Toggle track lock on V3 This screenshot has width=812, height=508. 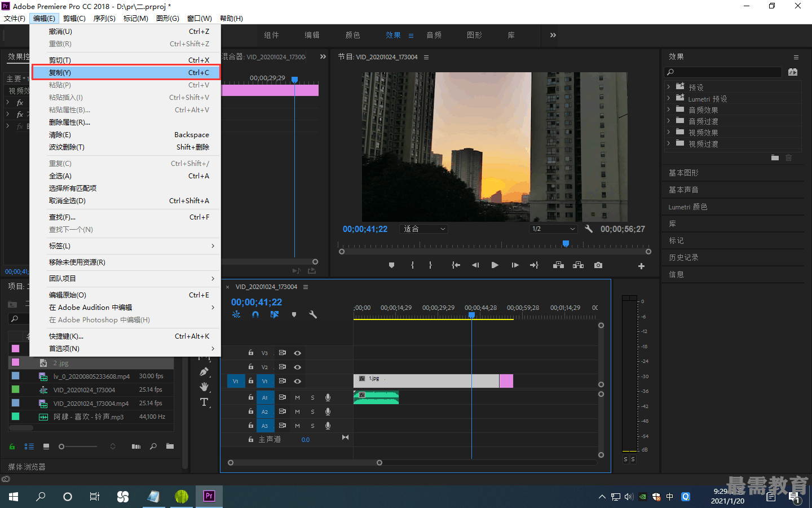click(251, 353)
